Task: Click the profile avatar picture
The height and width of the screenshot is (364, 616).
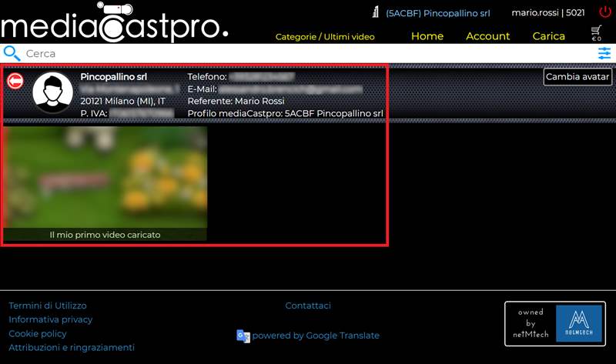Action: click(x=52, y=92)
